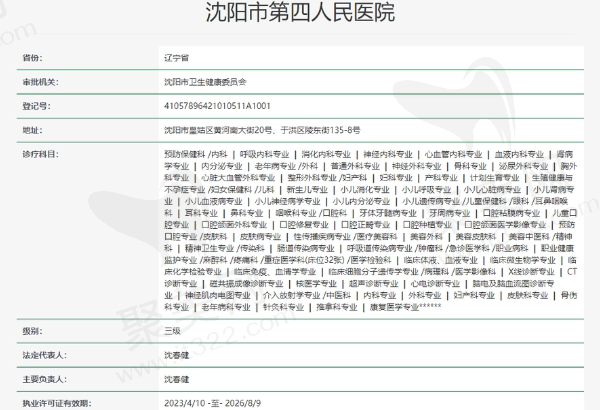Click 小儿消化专业 entry
The width and height of the screenshot is (600, 410).
coord(365,189)
